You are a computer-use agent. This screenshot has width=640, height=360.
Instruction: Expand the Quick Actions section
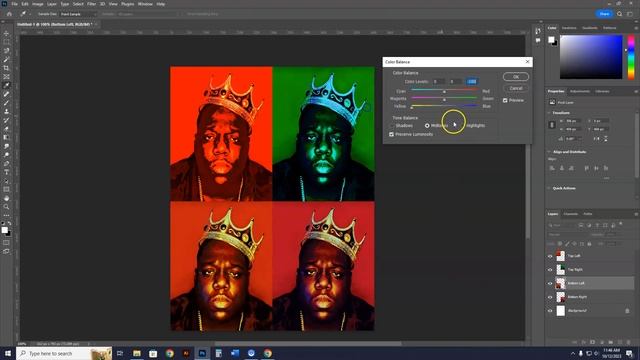pyautogui.click(x=549, y=188)
